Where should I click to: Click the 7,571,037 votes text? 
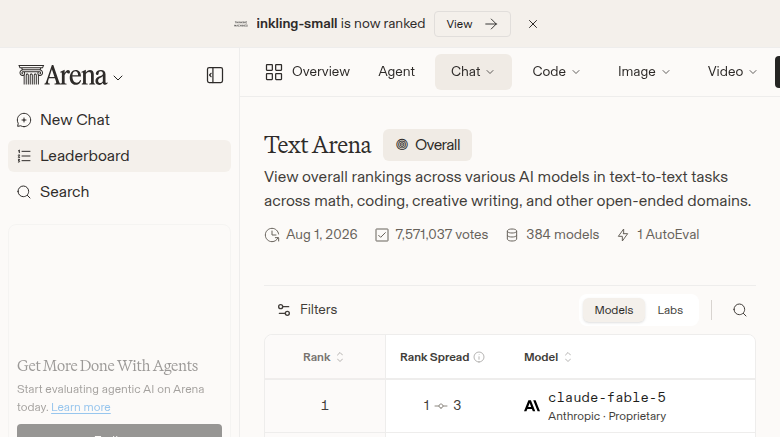(x=442, y=234)
